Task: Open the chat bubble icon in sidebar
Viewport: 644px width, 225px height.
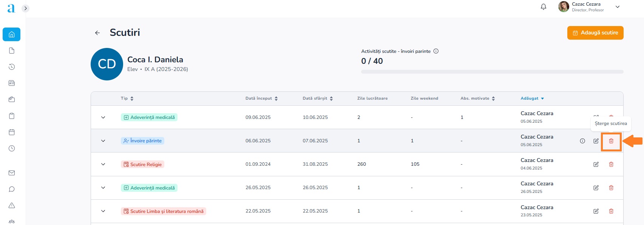Action: point(12,189)
